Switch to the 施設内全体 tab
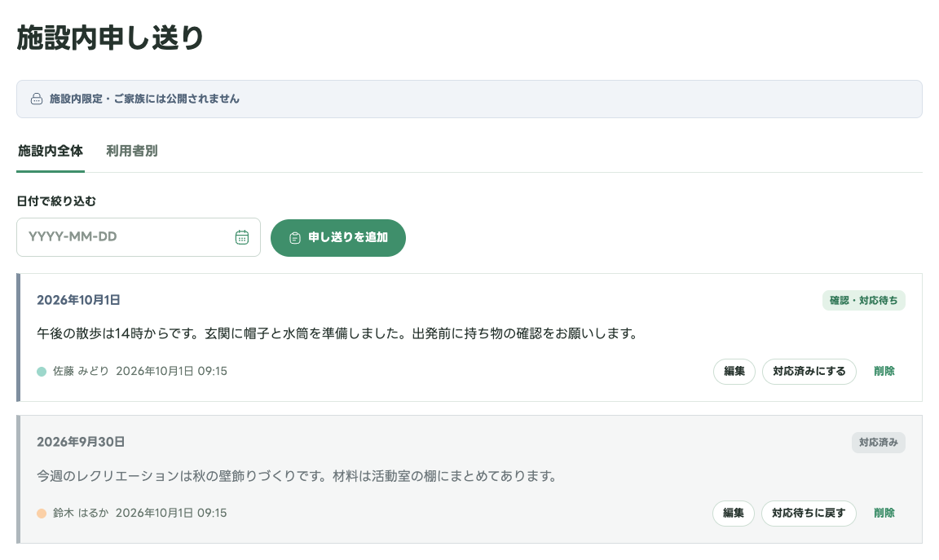 coord(51,151)
